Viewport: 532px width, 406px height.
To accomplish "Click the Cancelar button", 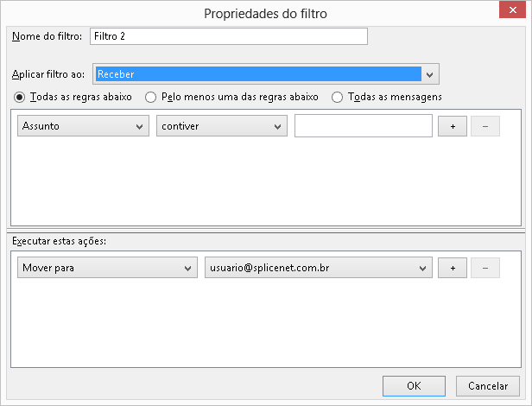I will click(x=488, y=386).
